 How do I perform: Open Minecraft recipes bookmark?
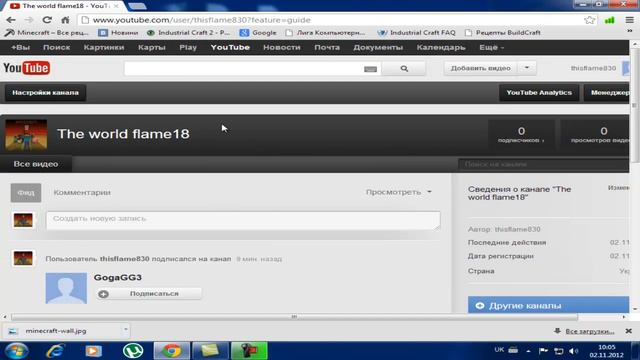(x=47, y=32)
